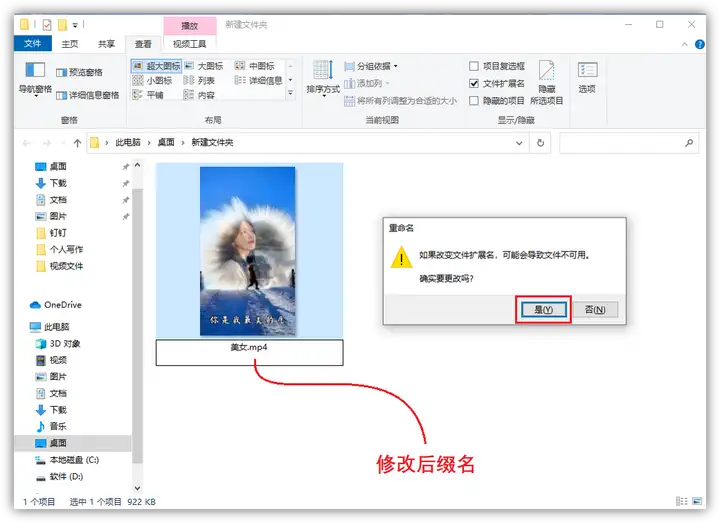Screen dimensions: 720x523
Task: Open the 共享 share ribbon tab
Action: tap(106, 44)
